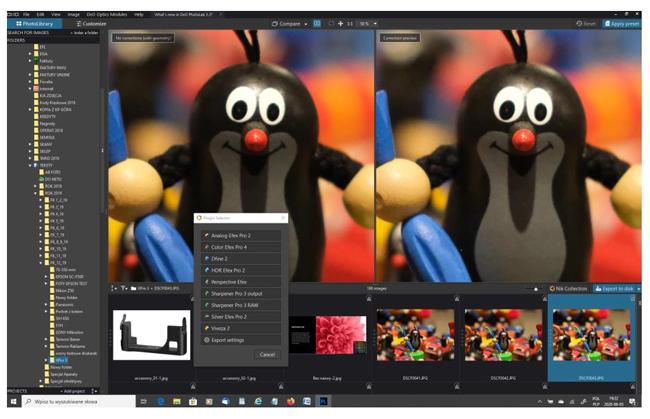Select thumbnail accessory_01-1.jpg

[151, 335]
